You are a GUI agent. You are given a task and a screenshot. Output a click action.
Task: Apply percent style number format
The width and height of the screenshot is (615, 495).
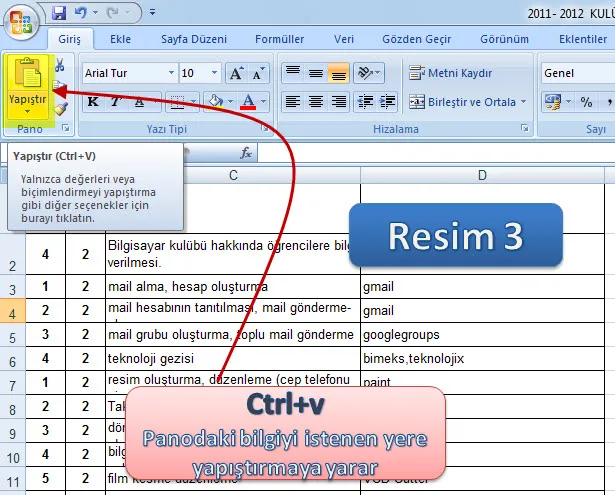point(586,102)
